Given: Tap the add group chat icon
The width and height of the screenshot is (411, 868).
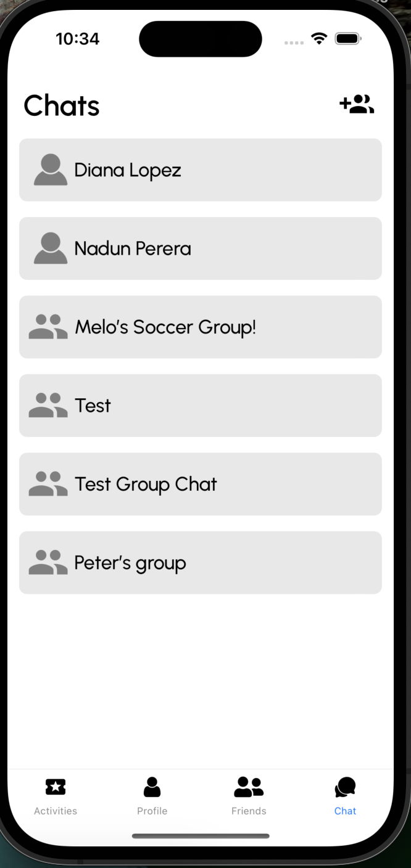Looking at the screenshot, I should pyautogui.click(x=357, y=105).
